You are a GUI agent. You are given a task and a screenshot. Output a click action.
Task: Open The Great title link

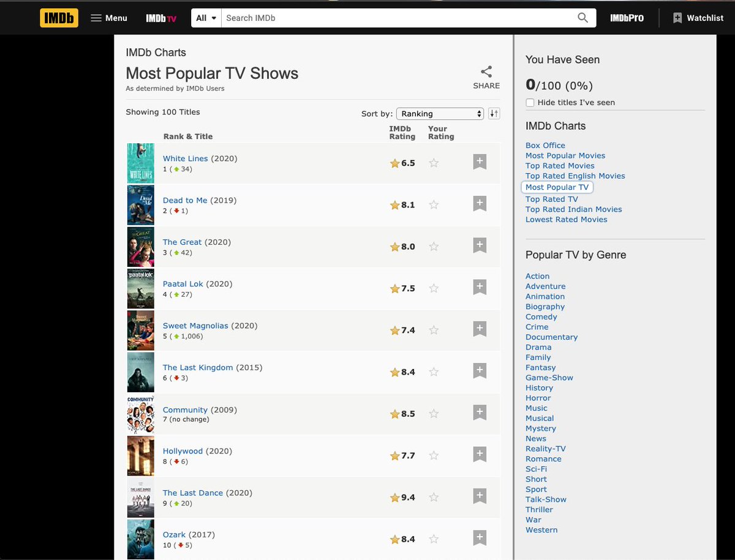[x=183, y=242]
